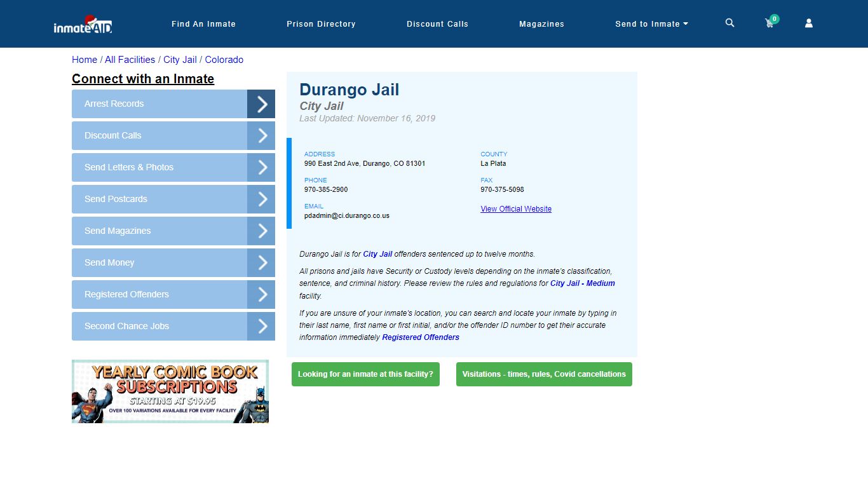
Task: Go to All Facilities breadcrumb
Action: (130, 60)
